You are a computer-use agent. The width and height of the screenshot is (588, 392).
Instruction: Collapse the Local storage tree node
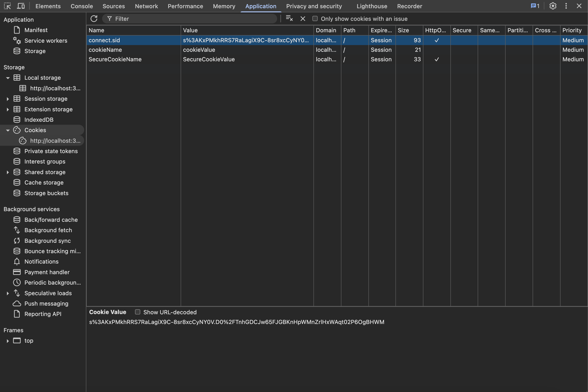pyautogui.click(x=8, y=78)
